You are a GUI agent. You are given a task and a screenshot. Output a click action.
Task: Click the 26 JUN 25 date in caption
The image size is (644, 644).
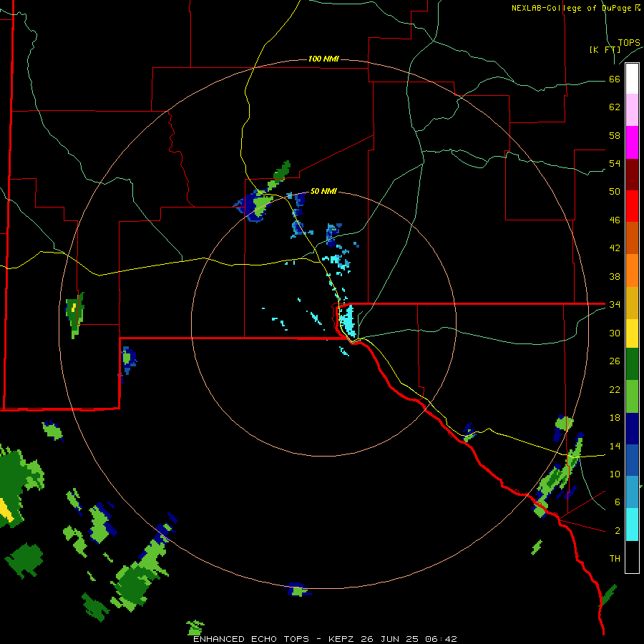tap(391, 639)
